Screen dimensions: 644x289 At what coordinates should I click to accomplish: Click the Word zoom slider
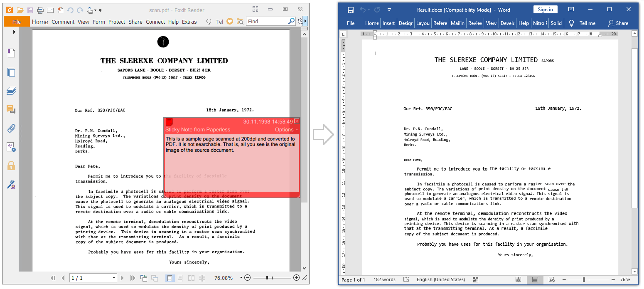584,279
